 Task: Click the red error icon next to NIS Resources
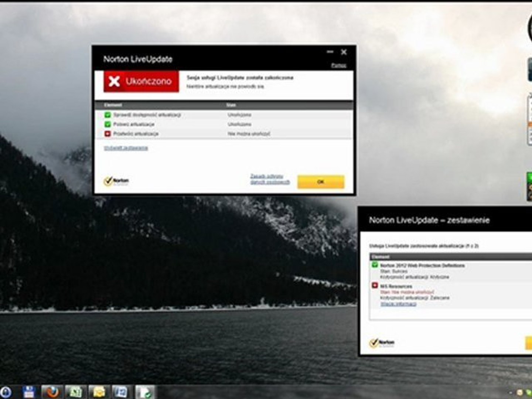click(x=375, y=286)
